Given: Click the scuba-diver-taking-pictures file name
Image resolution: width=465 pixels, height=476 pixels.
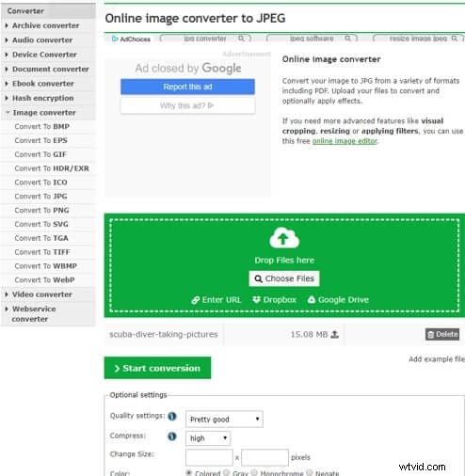Looking at the screenshot, I should tap(164, 334).
